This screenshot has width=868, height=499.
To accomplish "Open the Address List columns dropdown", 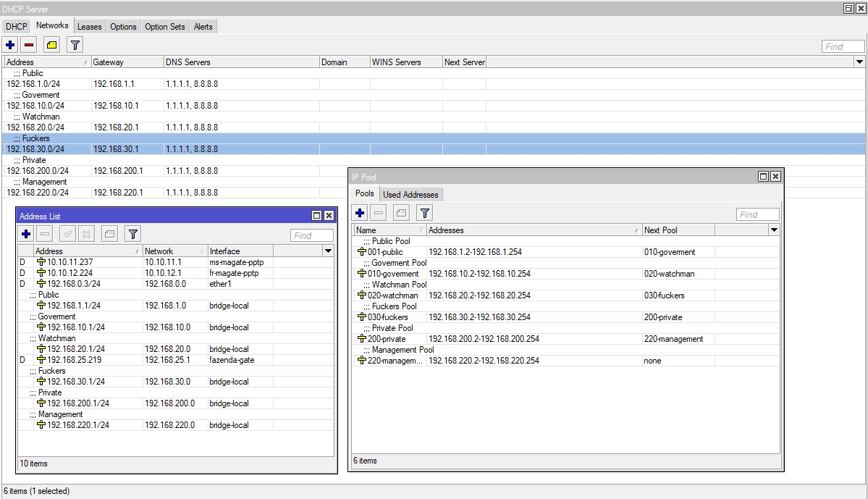I will (328, 251).
